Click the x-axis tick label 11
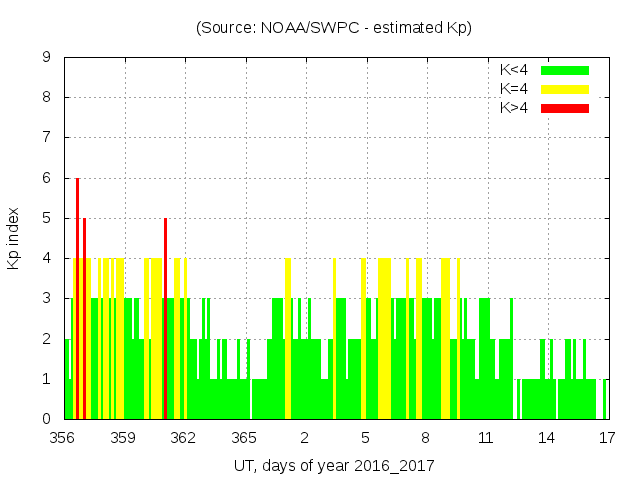 [x=486, y=437]
